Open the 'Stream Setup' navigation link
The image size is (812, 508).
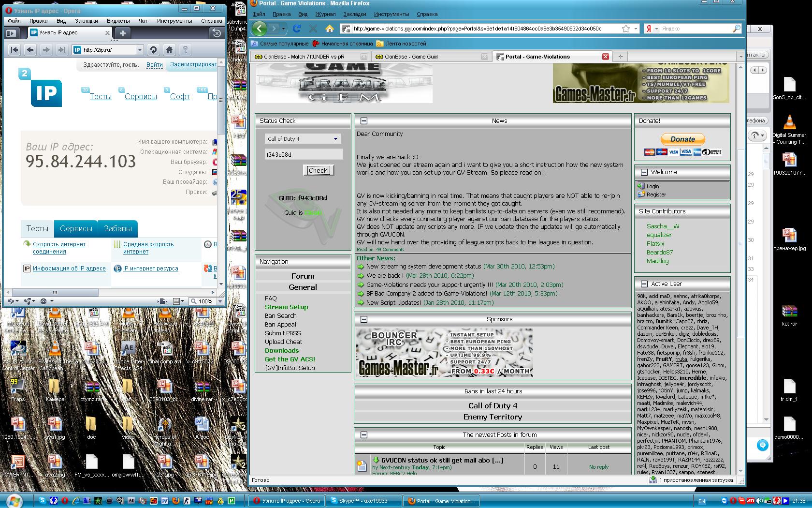[286, 307]
